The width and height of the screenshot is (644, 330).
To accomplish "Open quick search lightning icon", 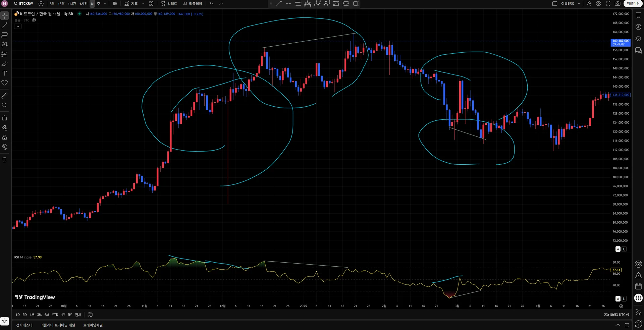I will point(589,4).
